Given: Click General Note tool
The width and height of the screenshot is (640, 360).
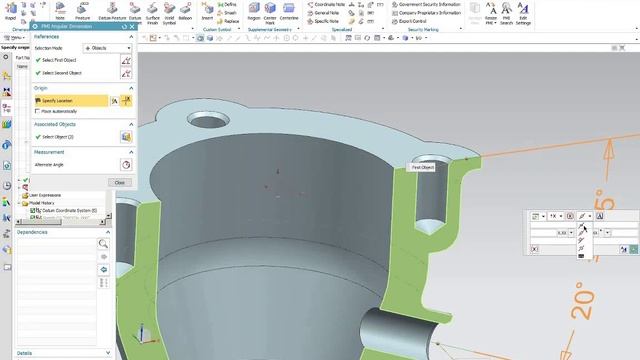Looking at the screenshot, I should pyautogui.click(x=323, y=13).
